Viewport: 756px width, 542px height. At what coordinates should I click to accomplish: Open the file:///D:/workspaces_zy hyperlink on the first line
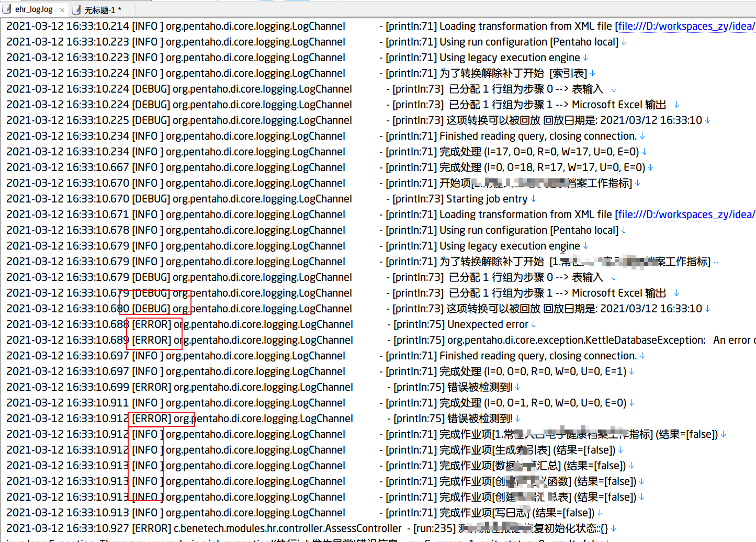coord(686,26)
